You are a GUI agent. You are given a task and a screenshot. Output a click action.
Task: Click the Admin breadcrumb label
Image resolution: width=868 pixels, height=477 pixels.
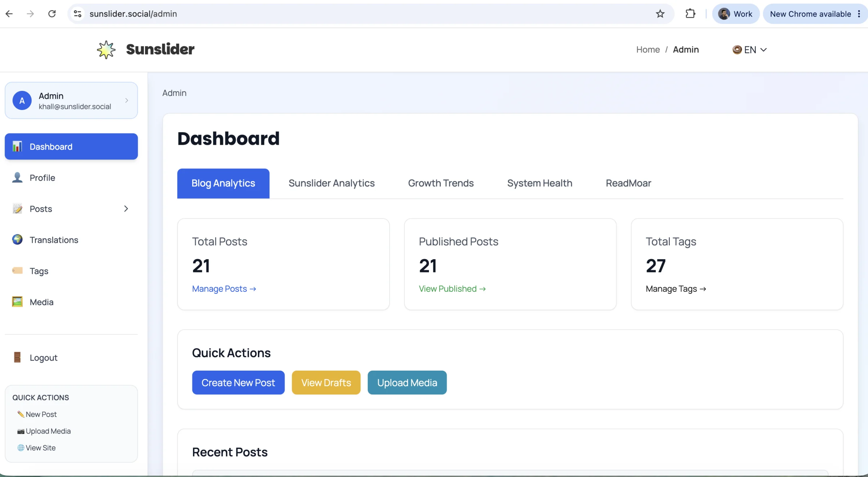pos(686,50)
